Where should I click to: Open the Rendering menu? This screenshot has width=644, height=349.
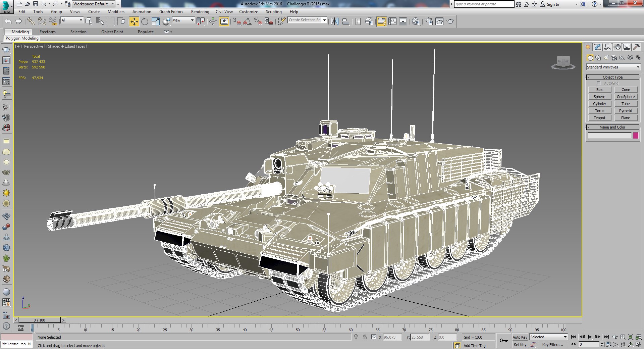click(x=200, y=12)
